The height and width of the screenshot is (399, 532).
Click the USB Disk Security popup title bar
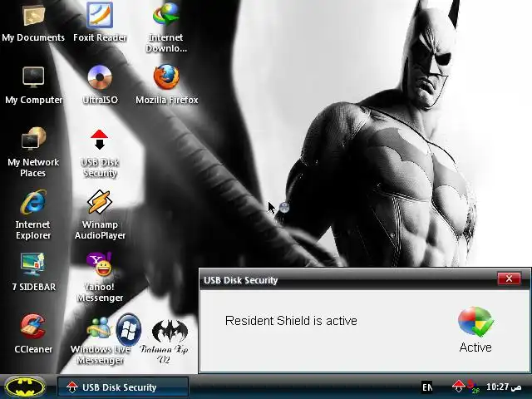[x=349, y=280]
